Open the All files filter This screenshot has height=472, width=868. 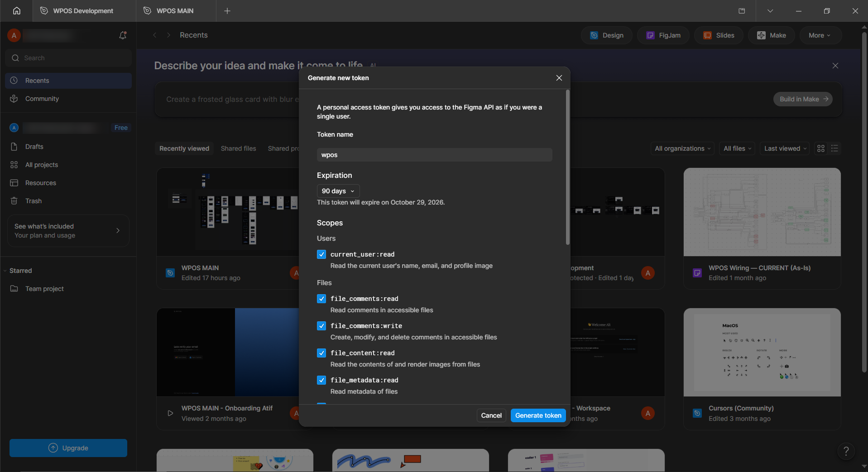[x=737, y=148]
